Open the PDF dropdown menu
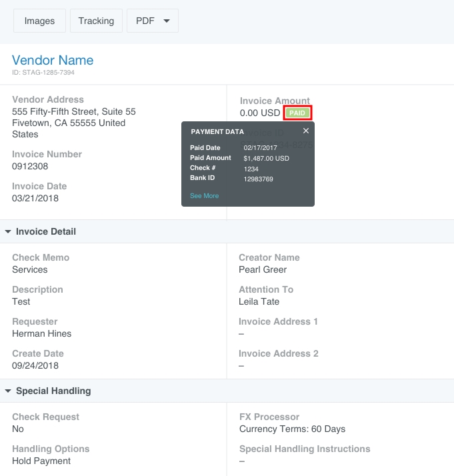The image size is (454, 476). (x=153, y=21)
